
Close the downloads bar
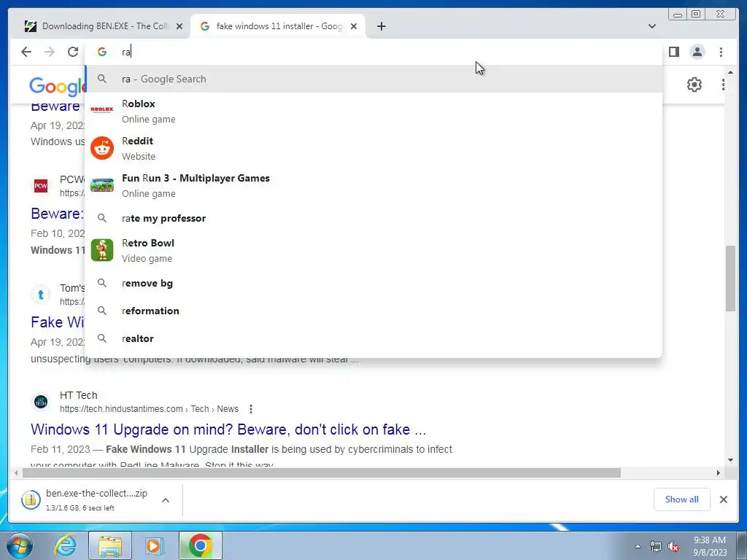723,499
